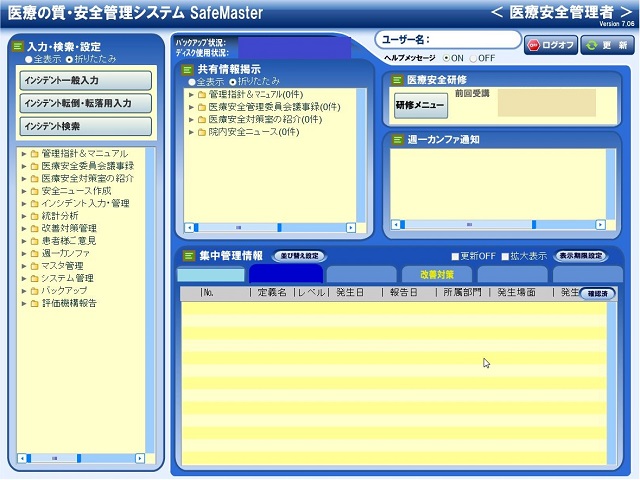
Task: Select 折りたたみ in 入力・検索・設定 panel
Action: (x=69, y=60)
